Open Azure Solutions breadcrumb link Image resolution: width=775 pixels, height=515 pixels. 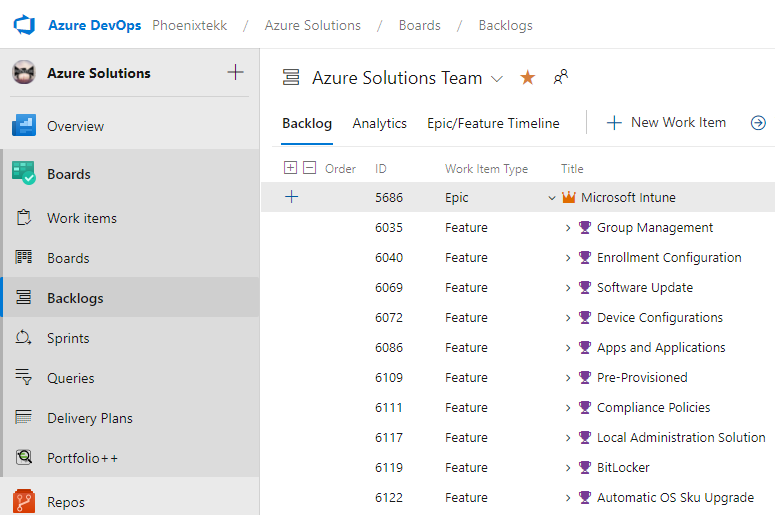click(x=312, y=25)
